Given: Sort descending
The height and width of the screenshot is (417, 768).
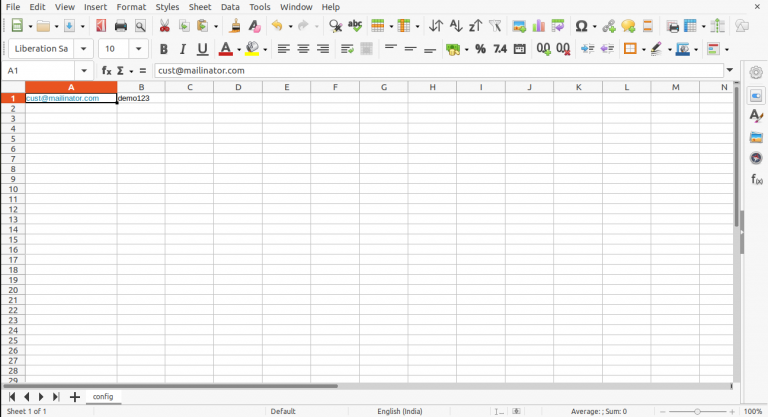Looking at the screenshot, I should (475, 26).
